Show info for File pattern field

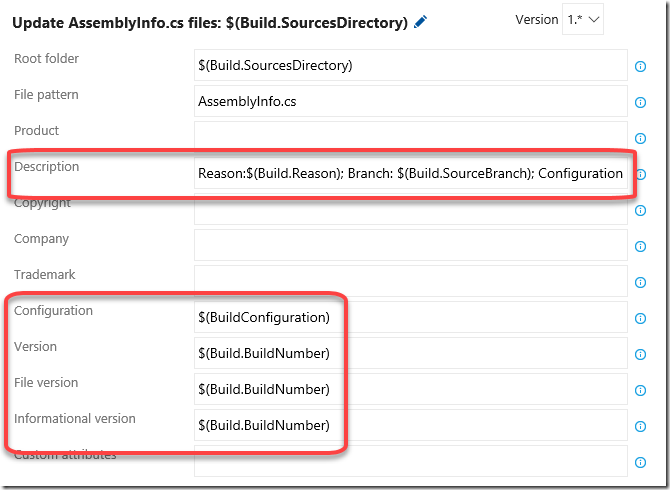[640, 102]
